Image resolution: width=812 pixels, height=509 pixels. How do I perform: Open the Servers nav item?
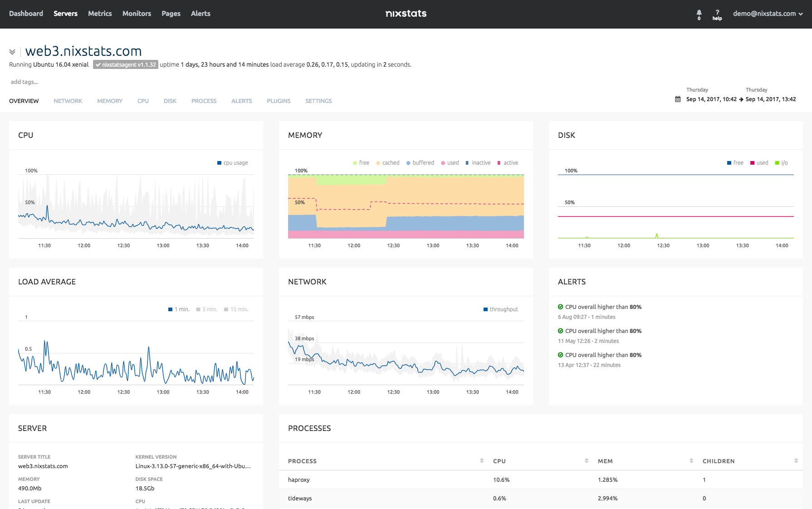(x=66, y=14)
